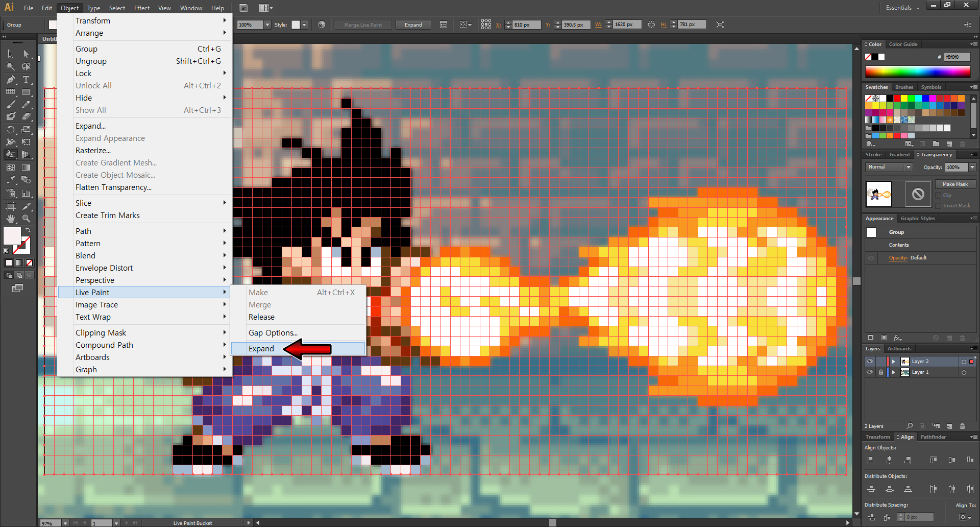
Task: Select the Selection tool
Action: [11, 54]
